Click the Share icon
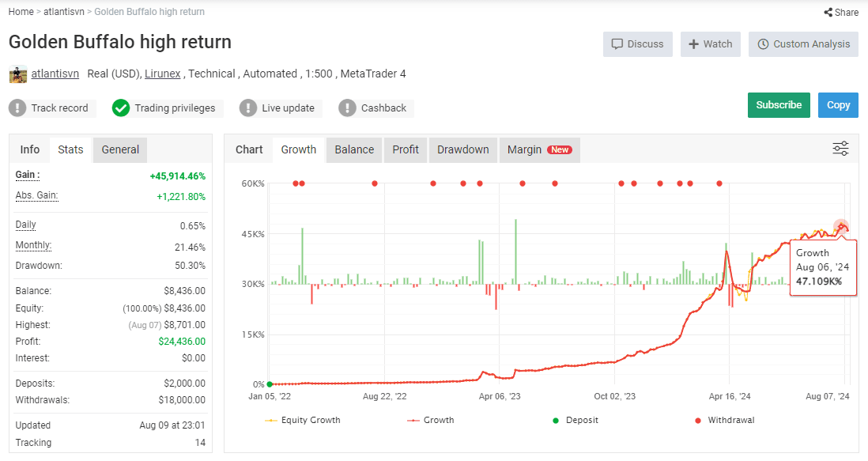 (x=828, y=12)
